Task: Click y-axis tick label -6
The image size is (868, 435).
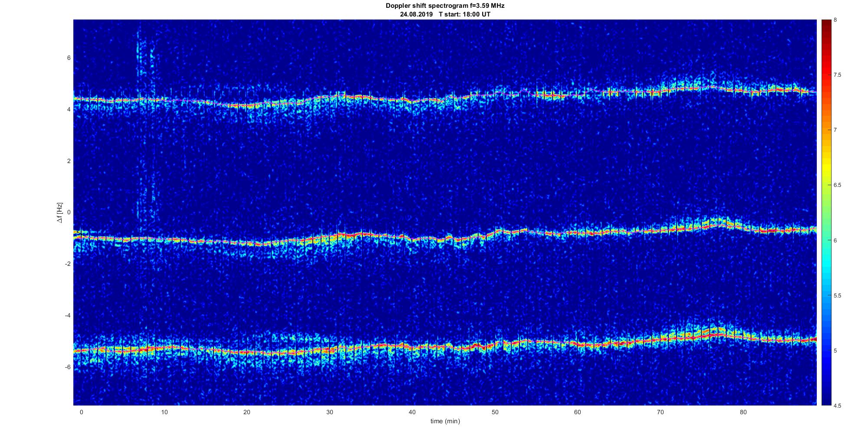Action: [x=68, y=367]
